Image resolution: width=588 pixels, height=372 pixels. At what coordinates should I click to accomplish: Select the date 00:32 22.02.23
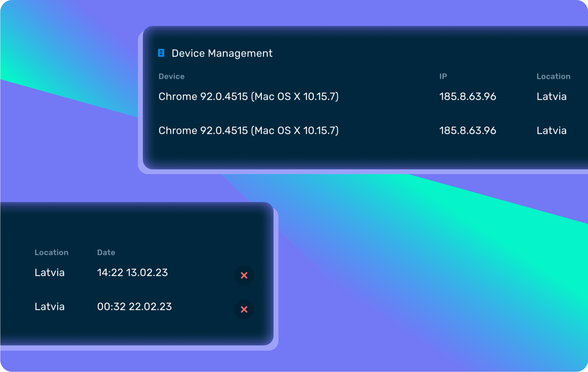coord(134,307)
